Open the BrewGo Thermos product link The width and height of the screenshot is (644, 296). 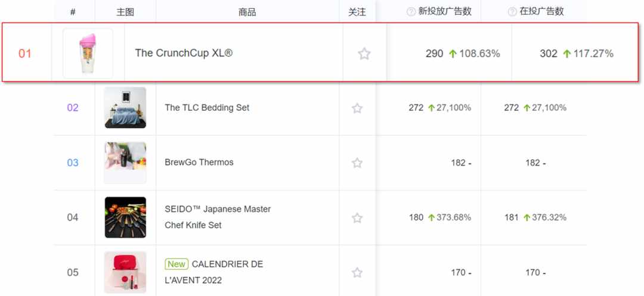pyautogui.click(x=199, y=163)
